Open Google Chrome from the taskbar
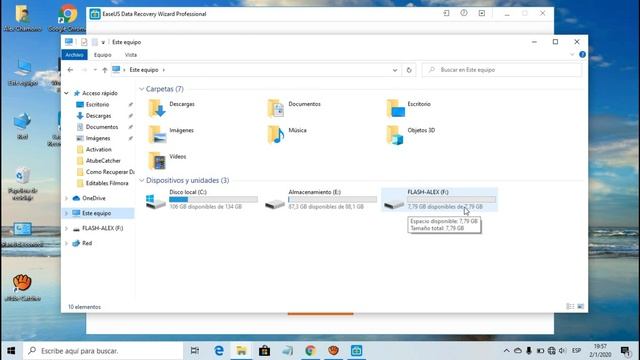Image resolution: width=640 pixels, height=360 pixels. click(311, 351)
